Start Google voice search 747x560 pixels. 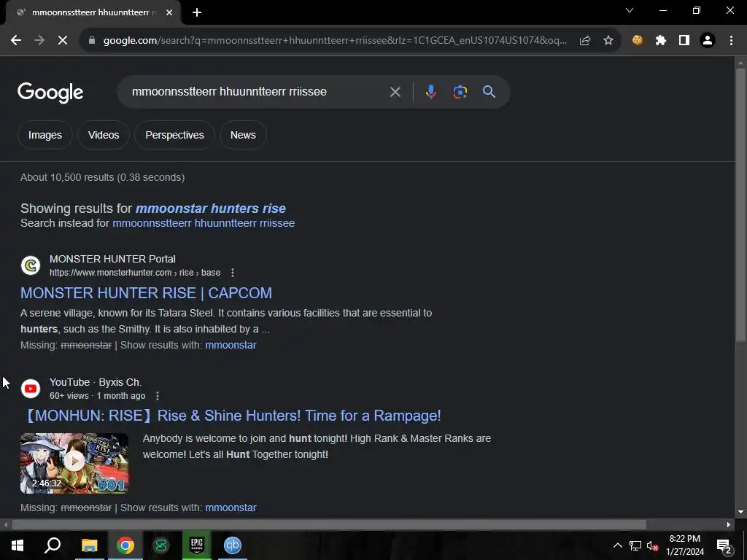(x=430, y=92)
